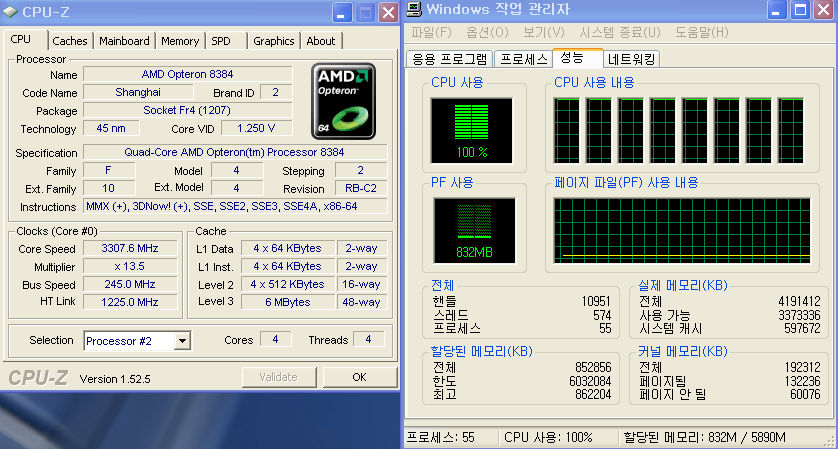Click the 1.250 V Core VID value
The width and height of the screenshot is (838, 449).
[257, 128]
